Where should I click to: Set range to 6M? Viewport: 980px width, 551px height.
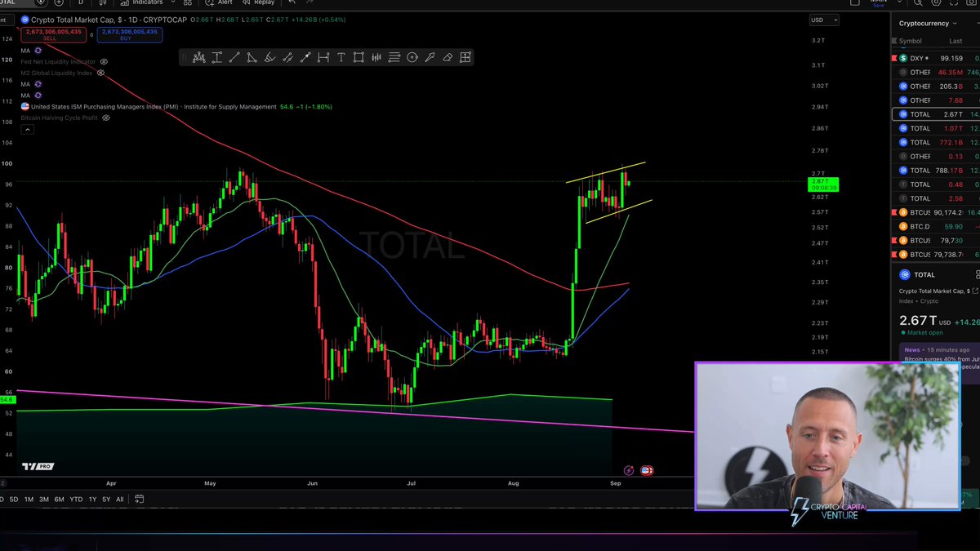(x=60, y=499)
